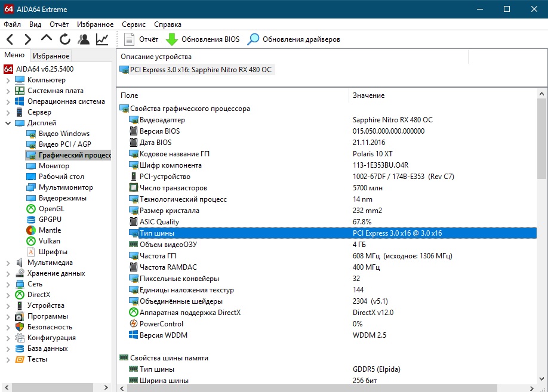The image size is (548, 392).
Task: Open the Сервис menu
Action: [134, 24]
